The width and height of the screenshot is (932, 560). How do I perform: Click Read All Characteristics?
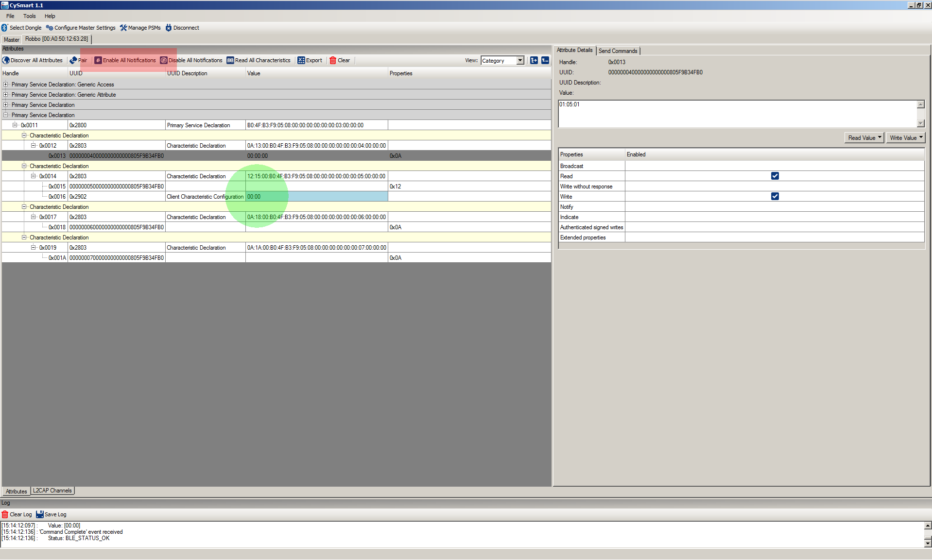click(259, 60)
